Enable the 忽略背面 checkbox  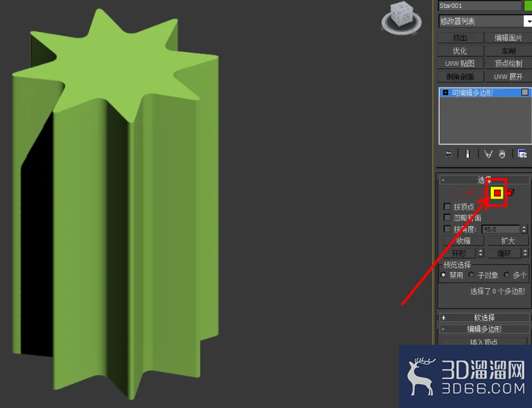tap(447, 218)
